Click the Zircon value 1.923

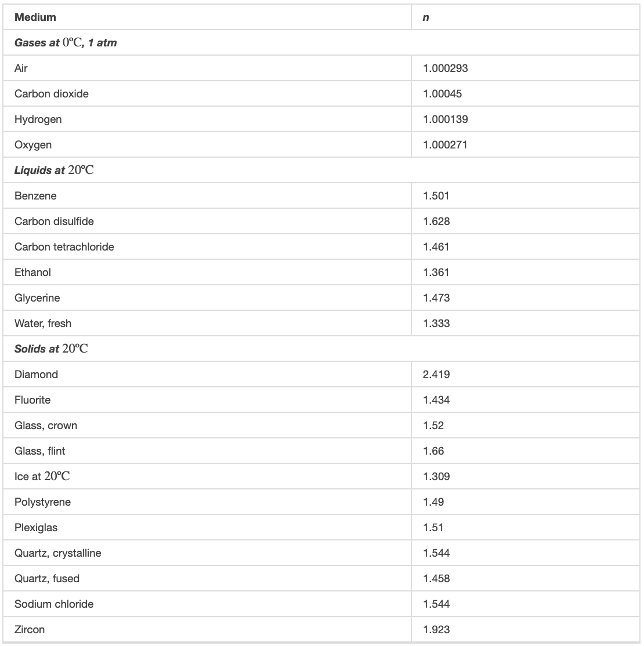coord(437,630)
